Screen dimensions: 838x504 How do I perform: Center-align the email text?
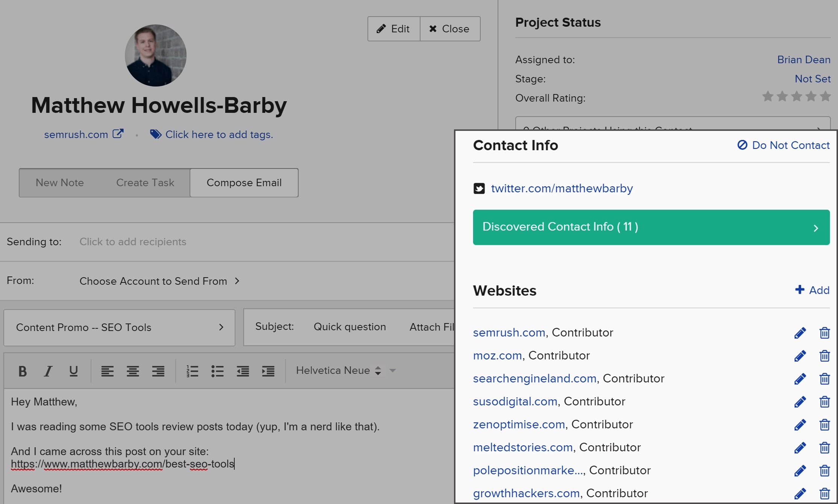(x=133, y=371)
